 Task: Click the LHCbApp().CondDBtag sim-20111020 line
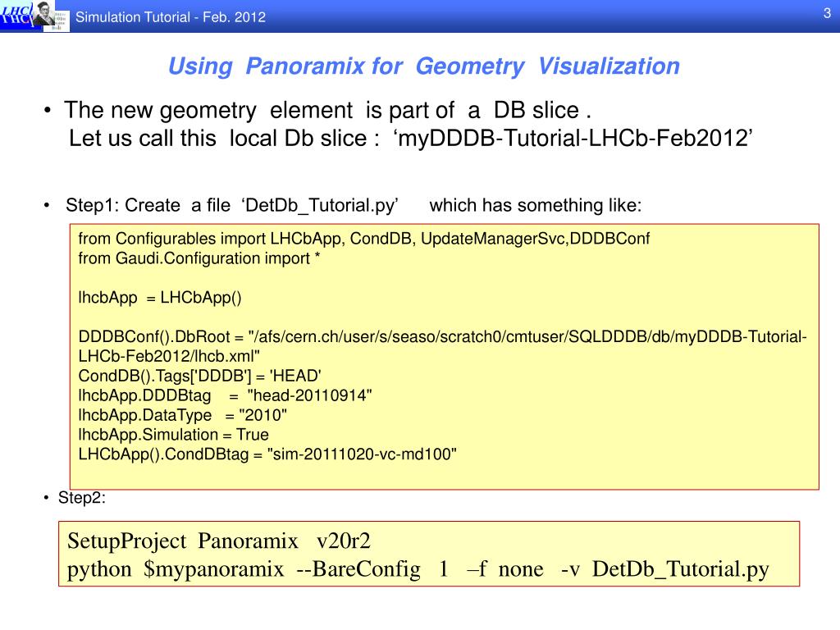pyautogui.click(x=267, y=454)
